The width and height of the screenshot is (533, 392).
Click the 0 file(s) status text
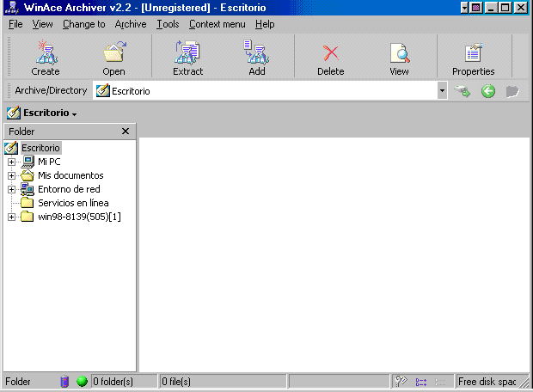pyautogui.click(x=176, y=382)
